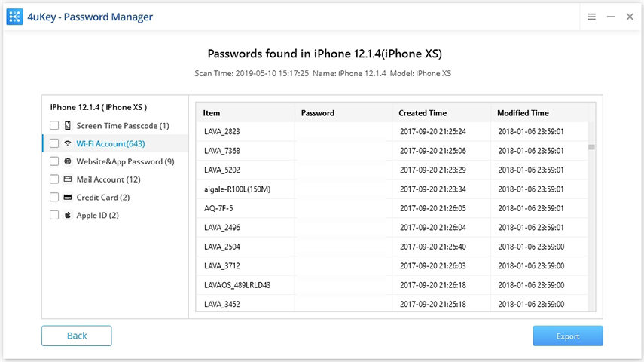
Task: Open the hamburger menu icon in title bar
Action: click(592, 17)
